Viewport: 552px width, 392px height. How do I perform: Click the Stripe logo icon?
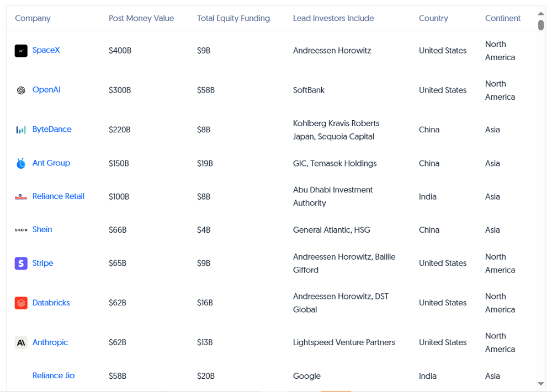click(x=21, y=264)
